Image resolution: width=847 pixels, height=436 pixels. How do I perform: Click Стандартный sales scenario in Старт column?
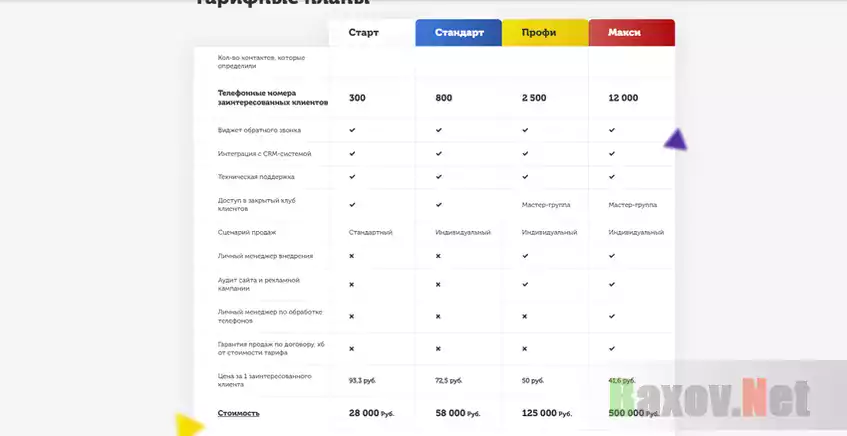click(x=370, y=232)
